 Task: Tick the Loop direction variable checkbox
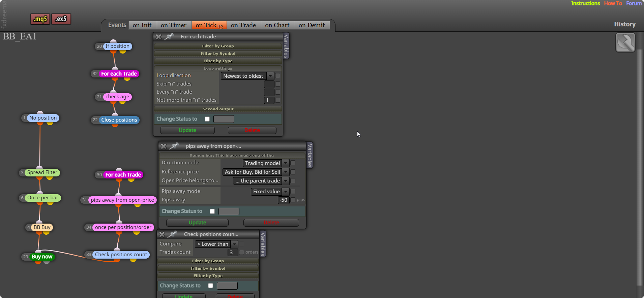tap(278, 76)
